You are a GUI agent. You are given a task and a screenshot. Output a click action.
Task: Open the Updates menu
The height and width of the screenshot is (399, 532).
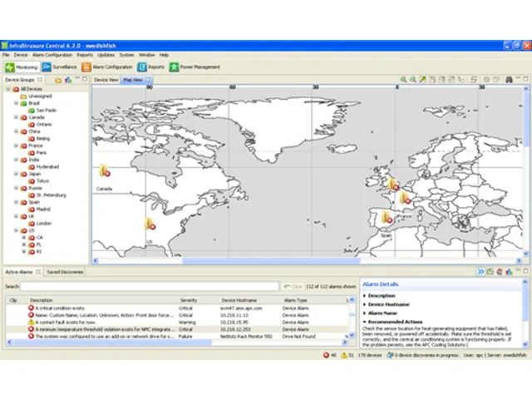coord(106,55)
